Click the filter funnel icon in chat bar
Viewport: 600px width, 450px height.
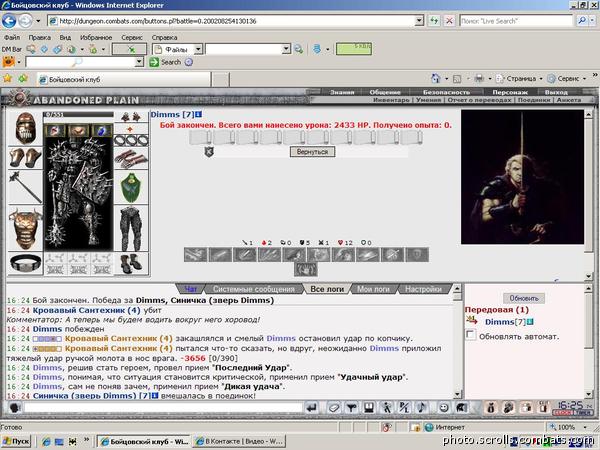click(x=351, y=408)
